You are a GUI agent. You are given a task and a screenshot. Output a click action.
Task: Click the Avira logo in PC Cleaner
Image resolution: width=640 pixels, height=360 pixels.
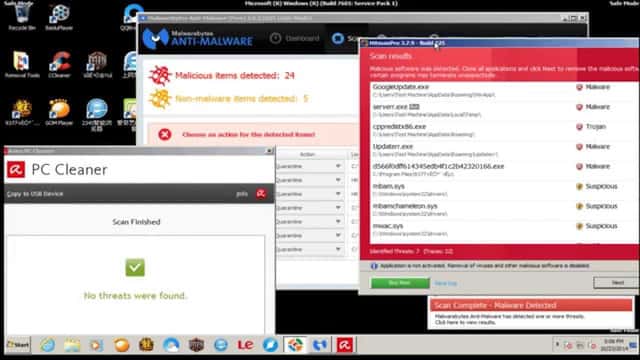click(x=16, y=170)
